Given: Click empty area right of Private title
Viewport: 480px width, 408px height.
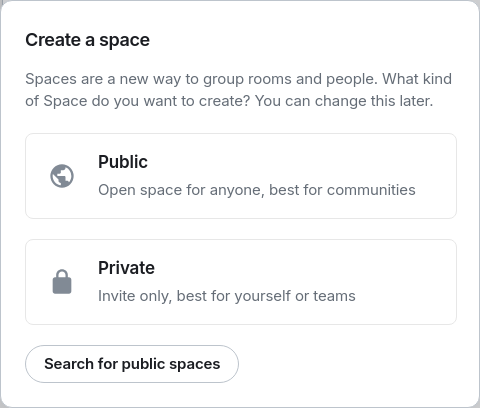Looking at the screenshot, I should 303,268.
